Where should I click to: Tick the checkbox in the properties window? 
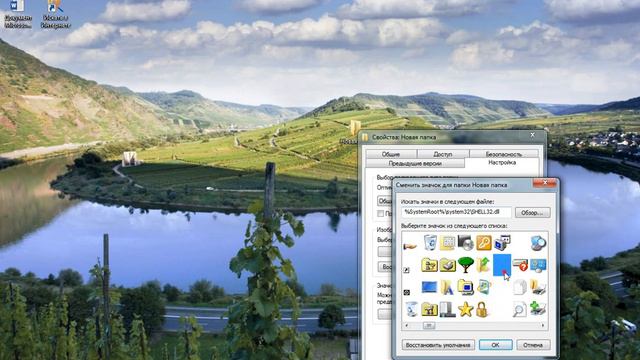[380, 213]
